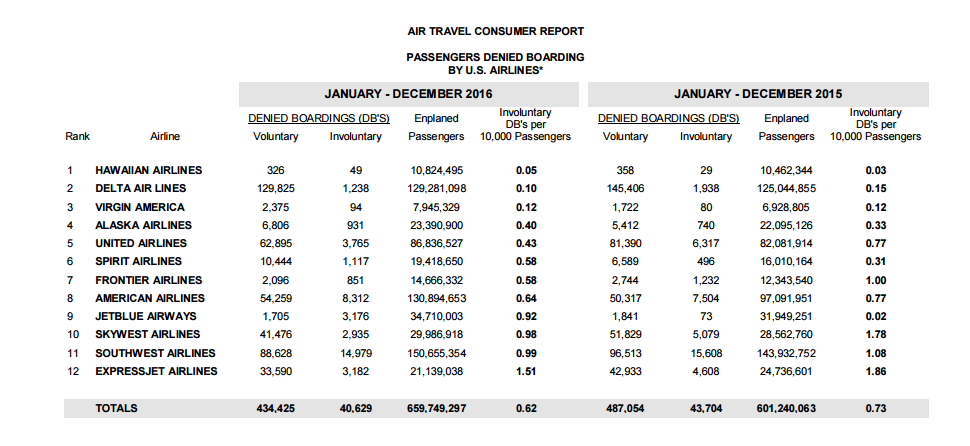Select the TOTALS row label
This screenshot has height=446, width=970.
pos(116,408)
